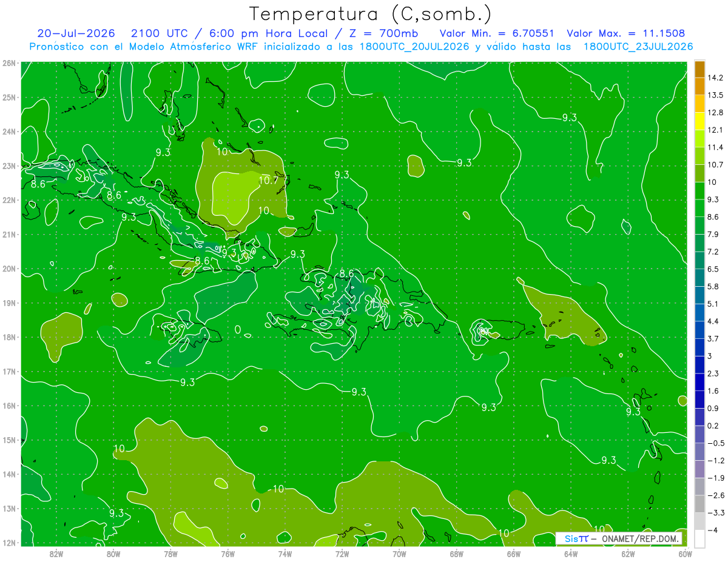Click the '2100 UTC' time text

point(160,33)
